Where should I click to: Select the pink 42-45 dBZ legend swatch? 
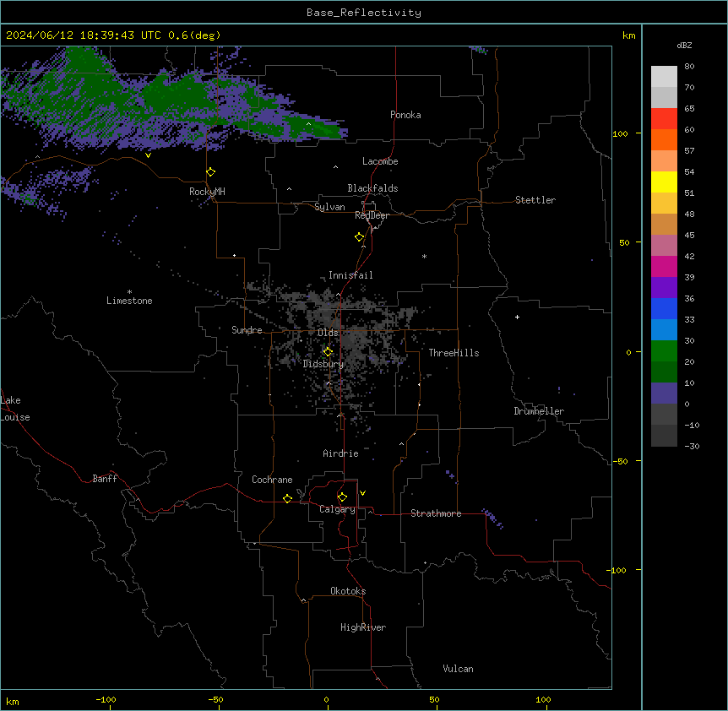pyautogui.click(x=664, y=246)
